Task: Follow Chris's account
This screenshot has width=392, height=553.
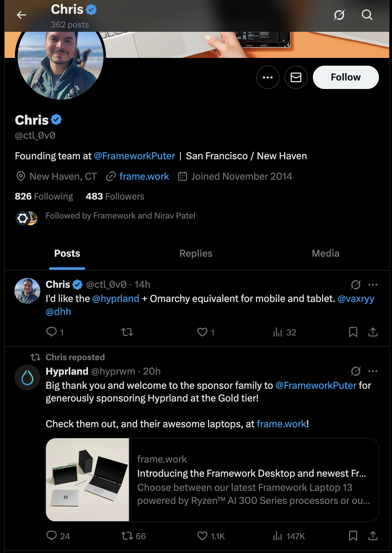Action: pyautogui.click(x=345, y=77)
